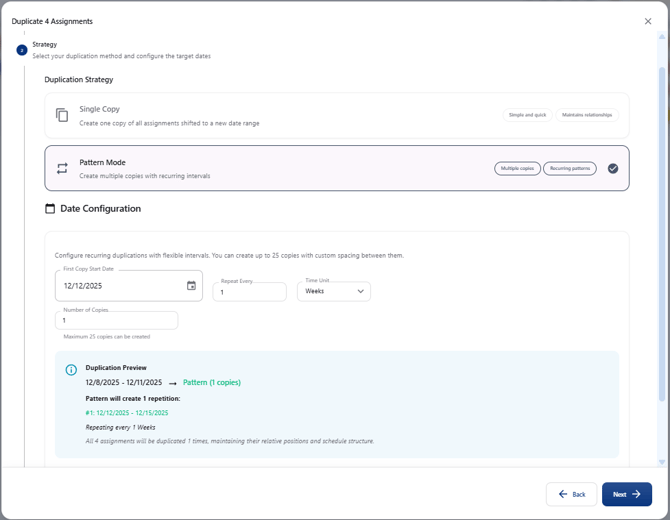Click the Single Copy stacked pages icon
This screenshot has height=520, width=670.
[x=62, y=115]
